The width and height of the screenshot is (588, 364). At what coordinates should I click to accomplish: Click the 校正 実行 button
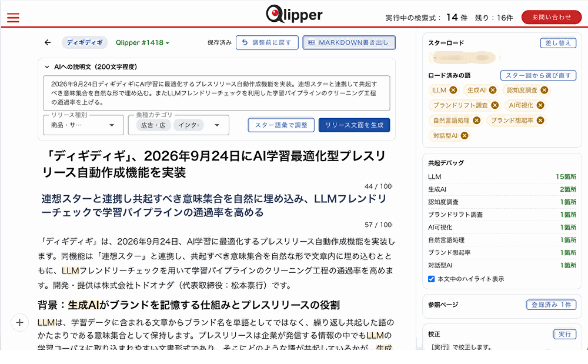(x=564, y=334)
